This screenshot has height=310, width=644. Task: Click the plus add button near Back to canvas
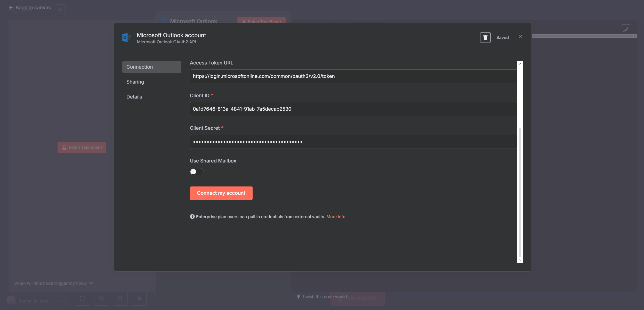tap(60, 10)
